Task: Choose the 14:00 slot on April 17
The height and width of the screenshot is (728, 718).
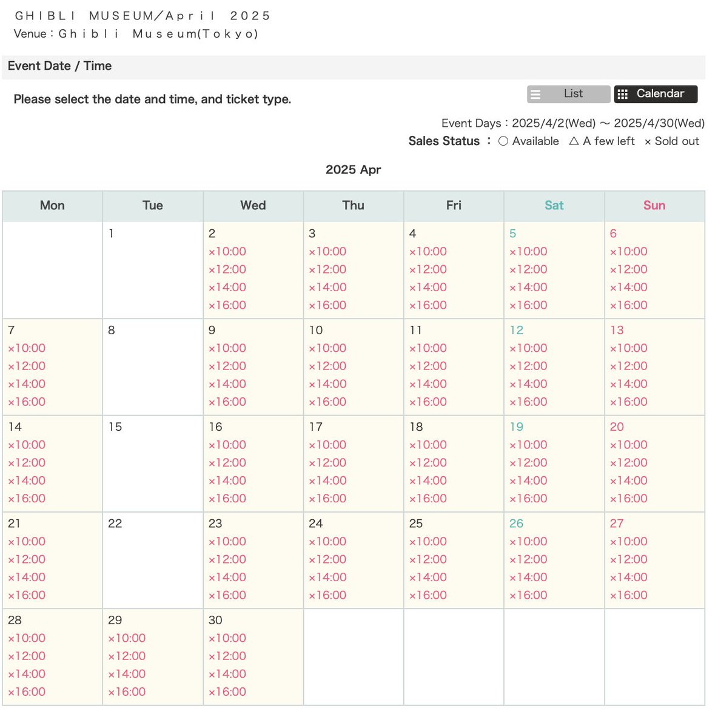Action: point(327,480)
